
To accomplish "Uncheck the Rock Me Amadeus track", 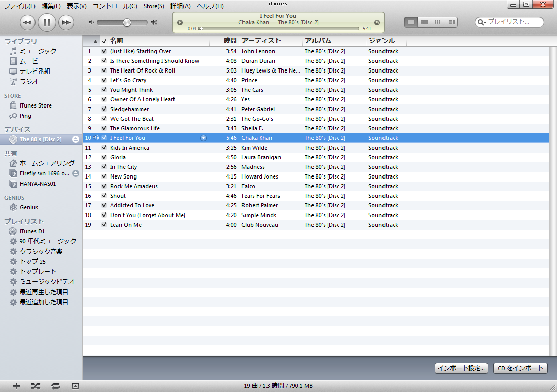I will (104, 186).
